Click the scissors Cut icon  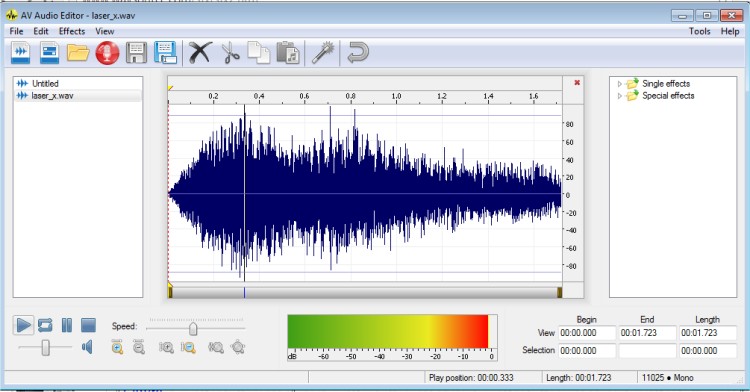tap(230, 53)
